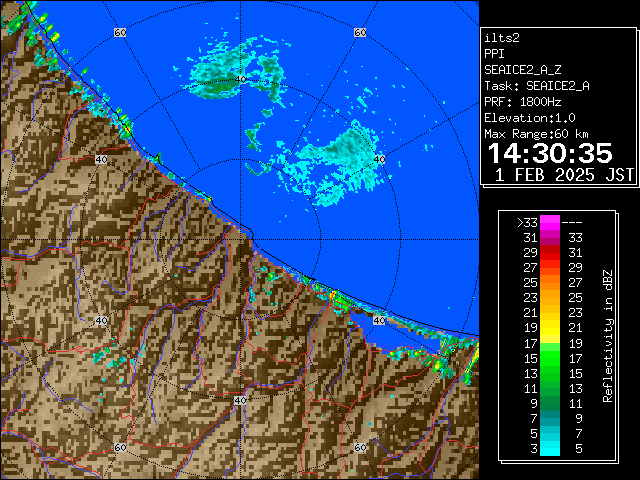Click the 'SEAICE2_A_Z' product name
Image resolution: width=640 pixels, height=480 pixels.
[x=523, y=70]
